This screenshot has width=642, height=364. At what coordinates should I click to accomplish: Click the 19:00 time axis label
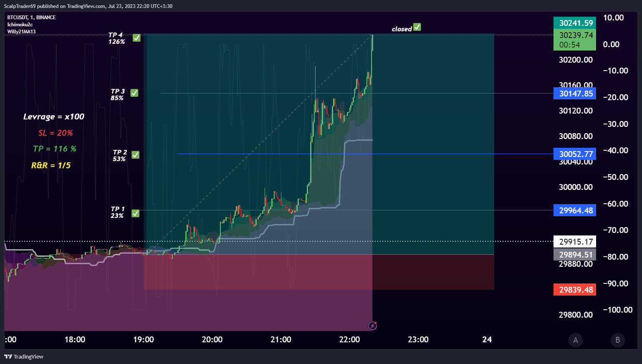click(x=144, y=339)
